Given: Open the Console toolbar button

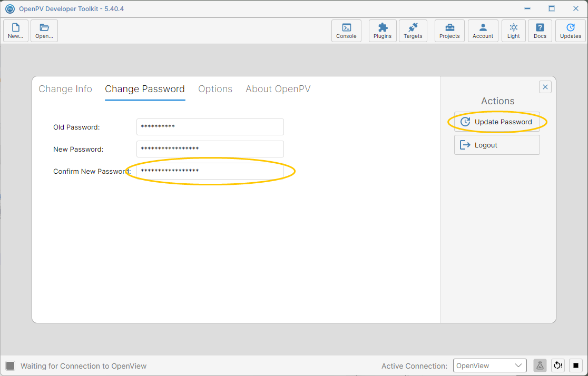Looking at the screenshot, I should [x=346, y=31].
